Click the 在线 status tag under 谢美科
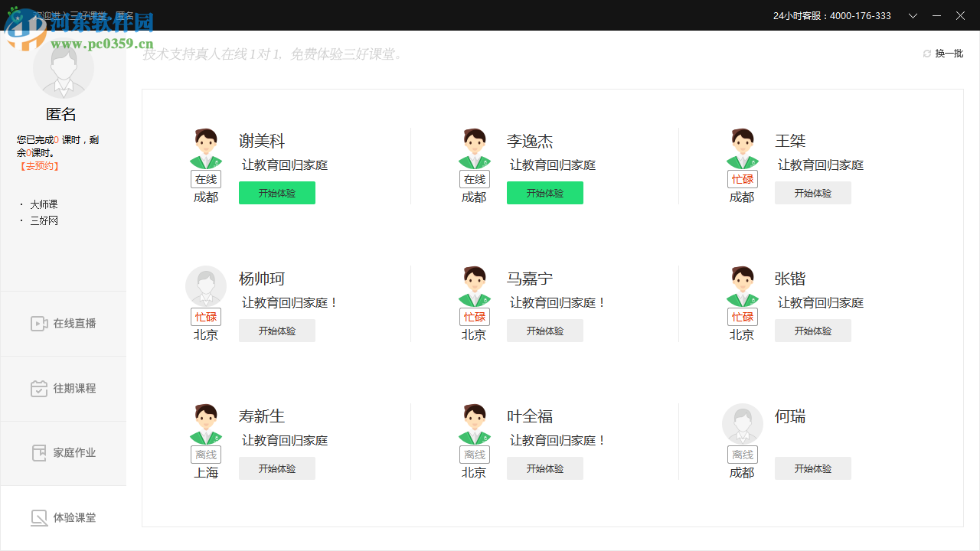980x551 pixels. tap(205, 178)
